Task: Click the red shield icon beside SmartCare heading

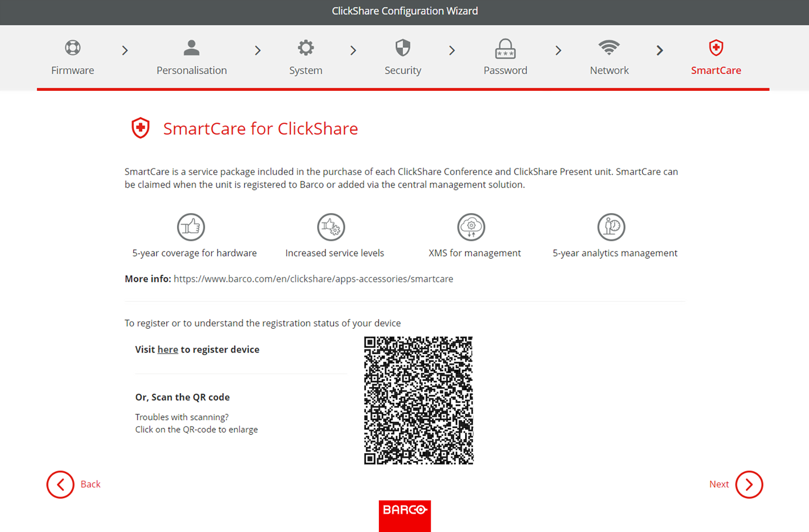Action: (141, 128)
